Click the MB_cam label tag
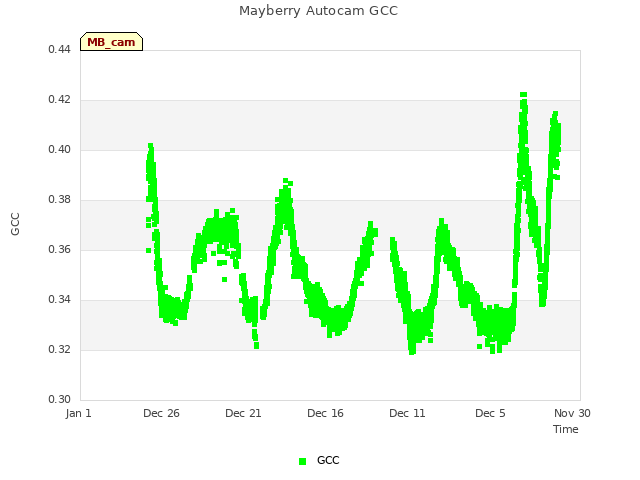 tap(111, 42)
